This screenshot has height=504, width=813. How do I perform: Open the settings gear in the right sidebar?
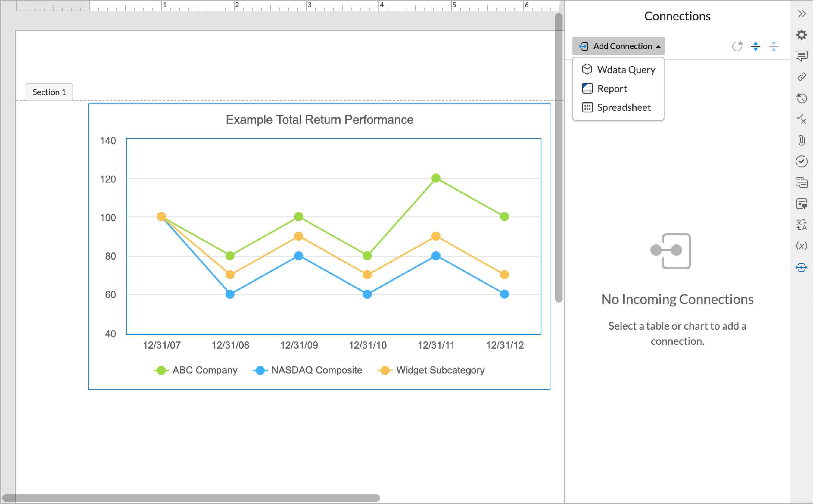point(801,34)
